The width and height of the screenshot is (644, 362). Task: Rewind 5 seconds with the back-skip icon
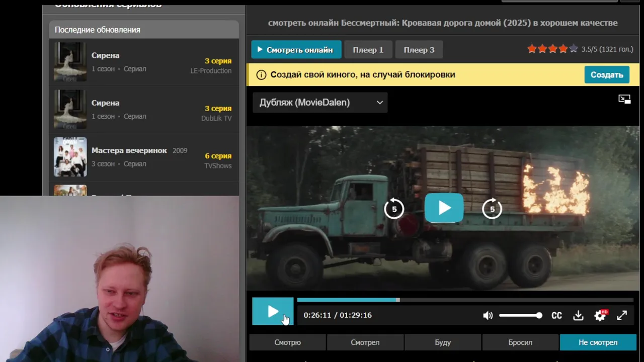coord(394,209)
